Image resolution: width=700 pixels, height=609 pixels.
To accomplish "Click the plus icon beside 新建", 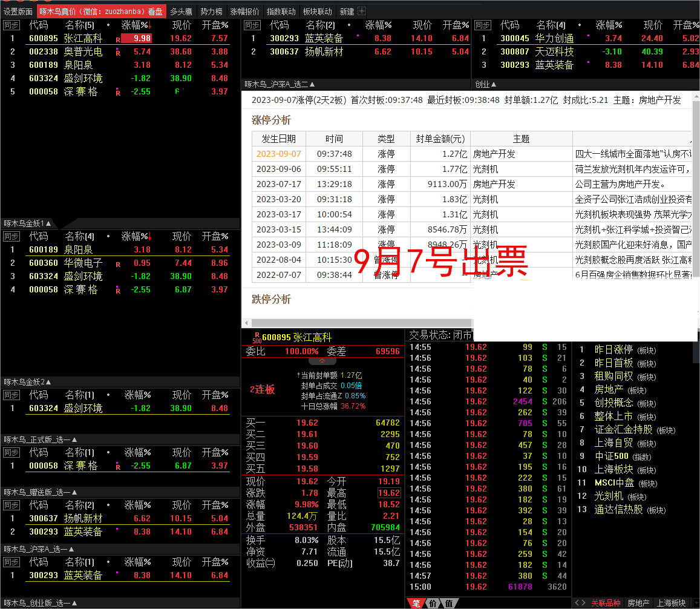I will coord(360,11).
